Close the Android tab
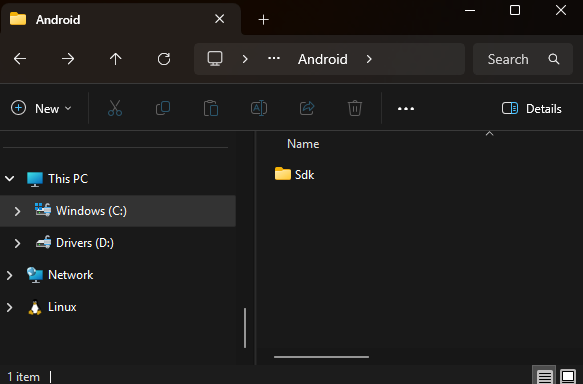Image resolution: width=583 pixels, height=384 pixels. (219, 19)
